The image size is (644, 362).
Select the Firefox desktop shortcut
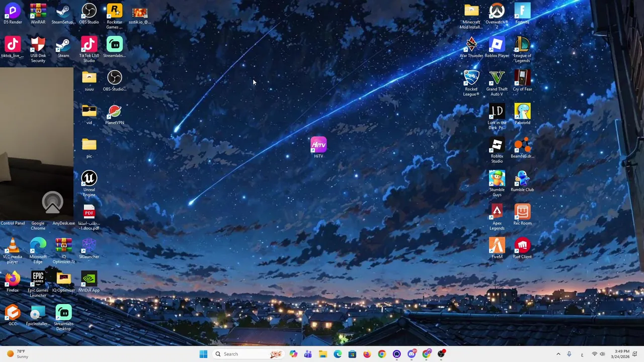point(13,282)
